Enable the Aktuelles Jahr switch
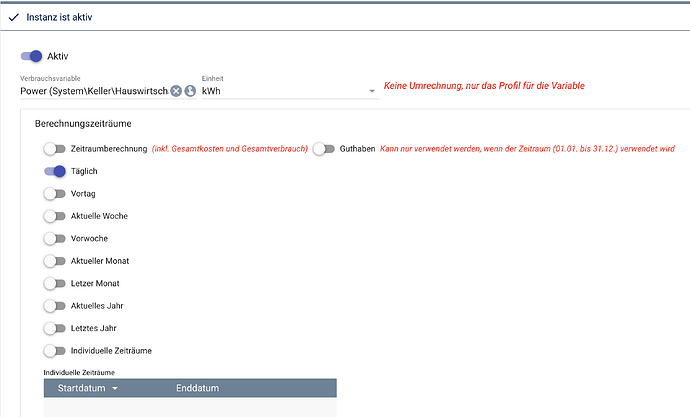 click(55, 306)
